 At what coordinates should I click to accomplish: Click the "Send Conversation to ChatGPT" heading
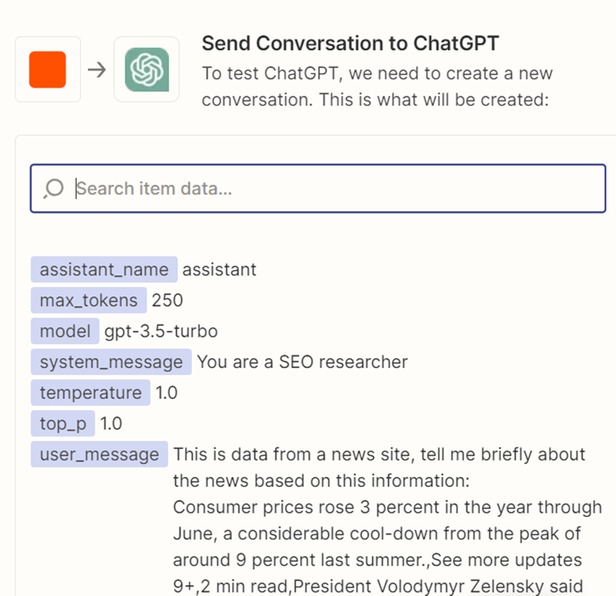350,43
